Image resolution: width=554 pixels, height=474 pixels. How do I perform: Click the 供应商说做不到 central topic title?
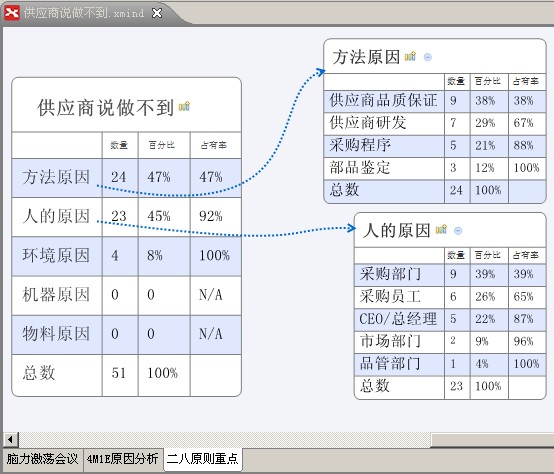click(x=105, y=108)
